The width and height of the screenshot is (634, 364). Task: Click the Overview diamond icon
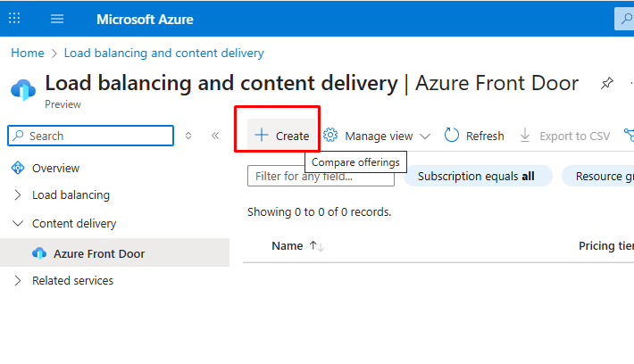[x=18, y=168]
